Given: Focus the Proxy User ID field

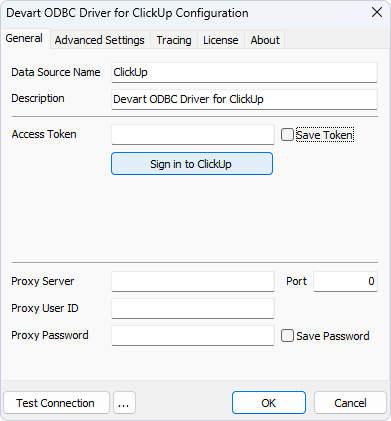Looking at the screenshot, I should coord(193,308).
